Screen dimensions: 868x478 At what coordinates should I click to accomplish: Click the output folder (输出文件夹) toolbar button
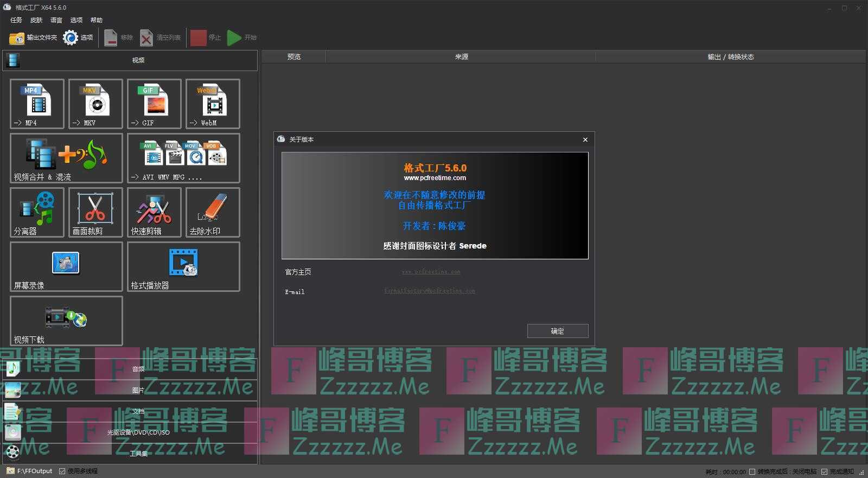tap(33, 37)
